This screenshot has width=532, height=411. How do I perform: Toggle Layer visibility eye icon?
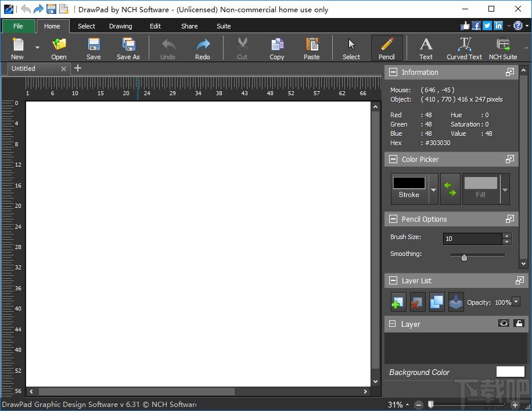pos(504,323)
